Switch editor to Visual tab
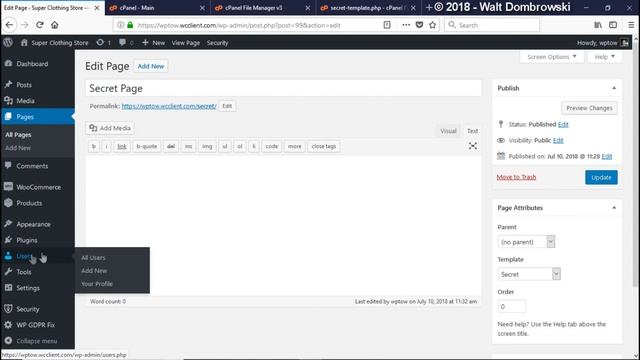 [448, 131]
